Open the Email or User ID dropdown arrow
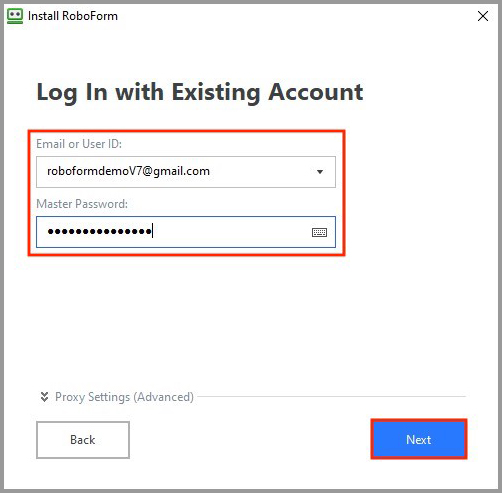This screenshot has height=493, width=502. [x=320, y=172]
